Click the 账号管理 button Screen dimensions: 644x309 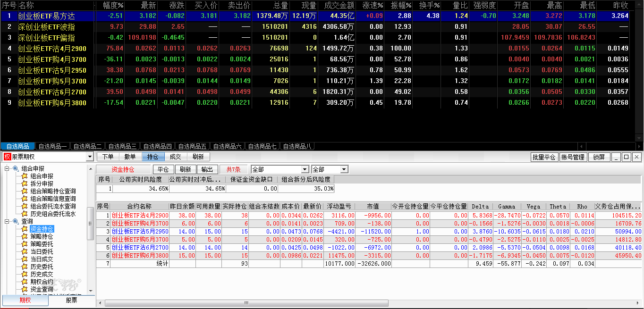pyautogui.click(x=572, y=157)
